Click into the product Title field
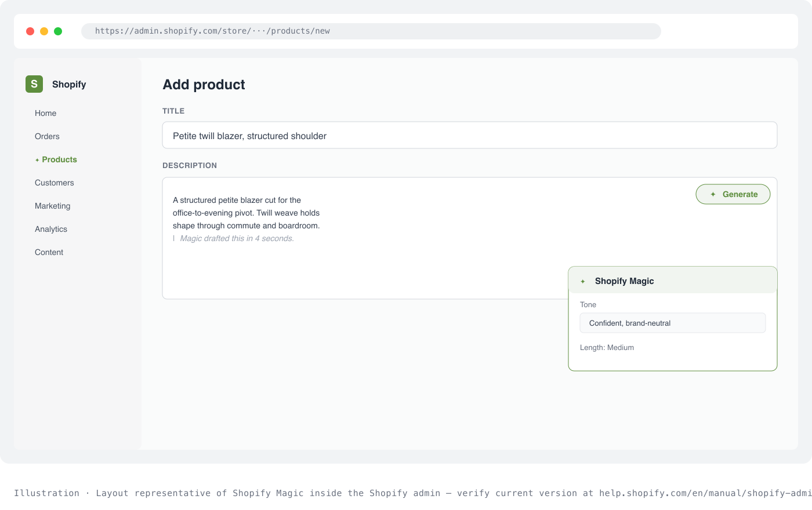This screenshot has width=812, height=510. coord(470,135)
